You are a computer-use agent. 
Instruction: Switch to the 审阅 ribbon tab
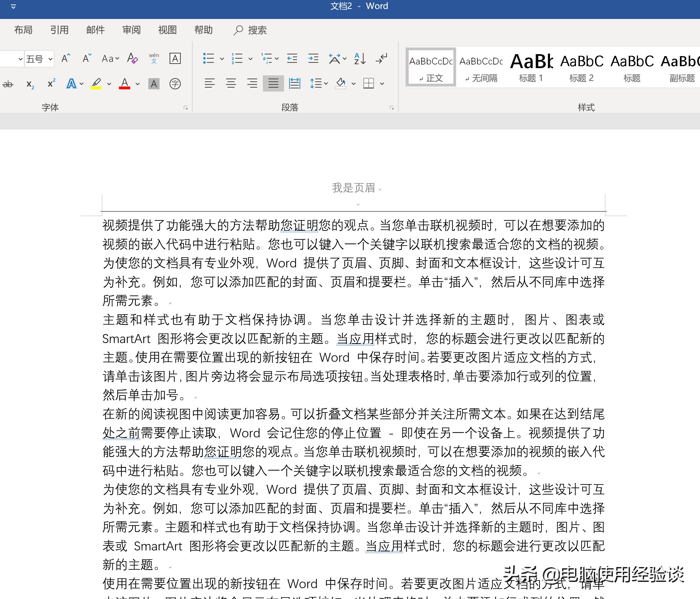point(131,30)
